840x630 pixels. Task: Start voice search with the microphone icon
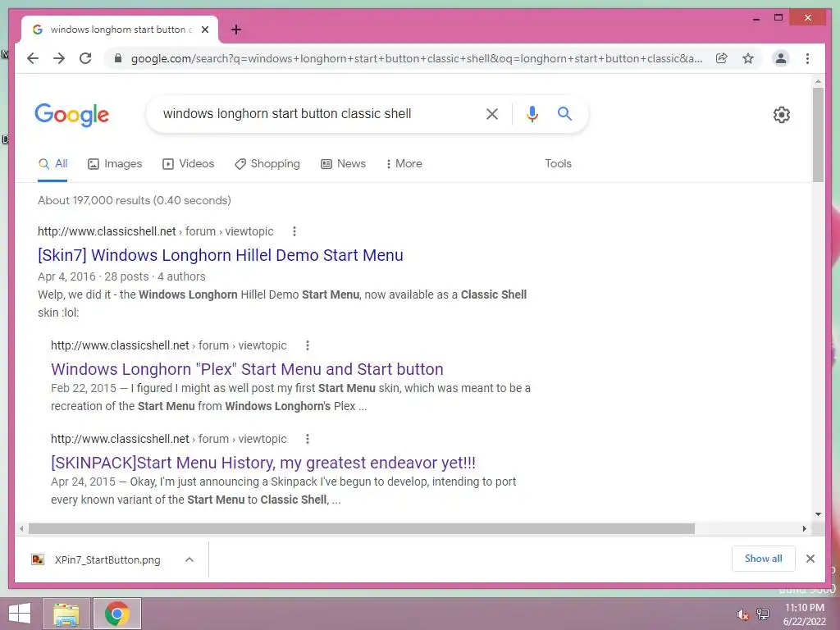coord(532,113)
